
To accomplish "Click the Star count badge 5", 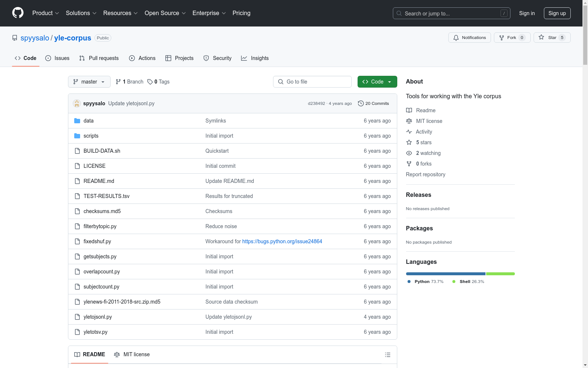I will pyautogui.click(x=562, y=38).
